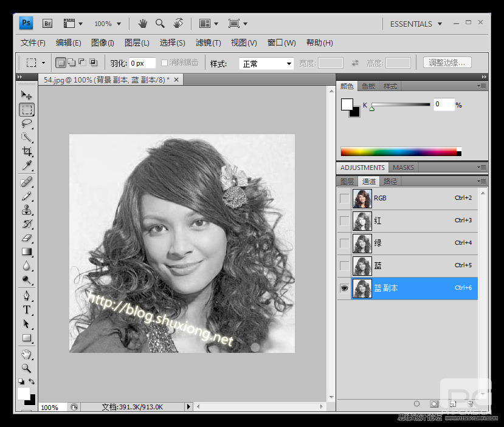Swap foreground and background colors

pos(32,381)
